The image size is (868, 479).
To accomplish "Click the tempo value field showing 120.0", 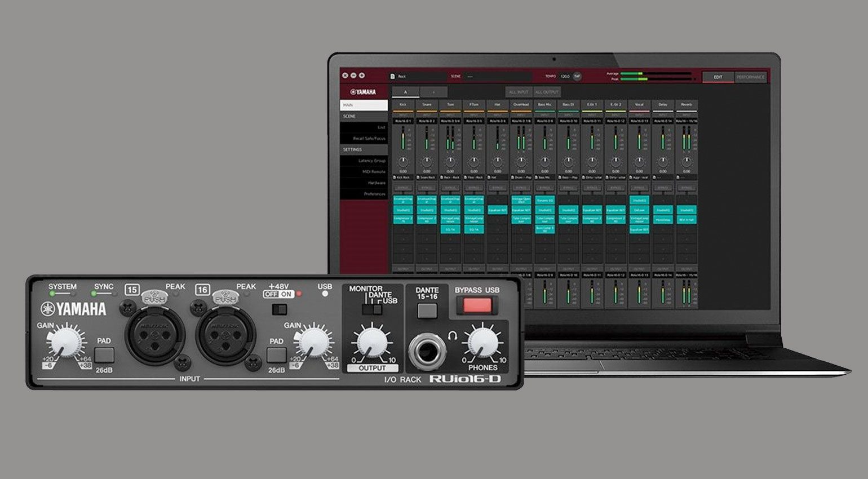I will coord(565,76).
